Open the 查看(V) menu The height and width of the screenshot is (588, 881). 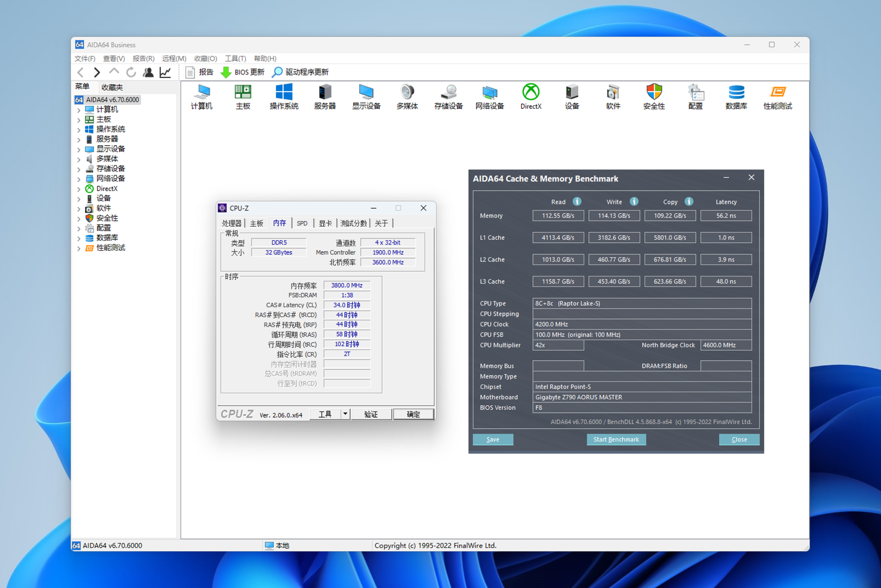pyautogui.click(x=114, y=58)
